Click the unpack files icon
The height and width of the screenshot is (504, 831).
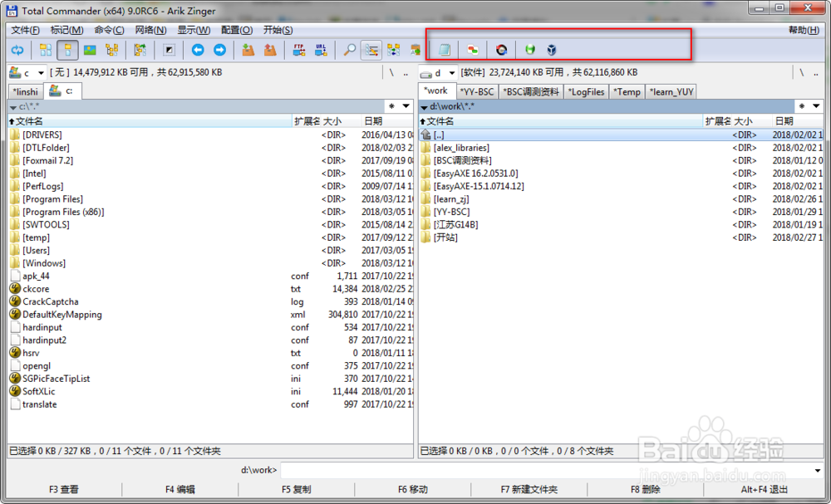pos(270,51)
